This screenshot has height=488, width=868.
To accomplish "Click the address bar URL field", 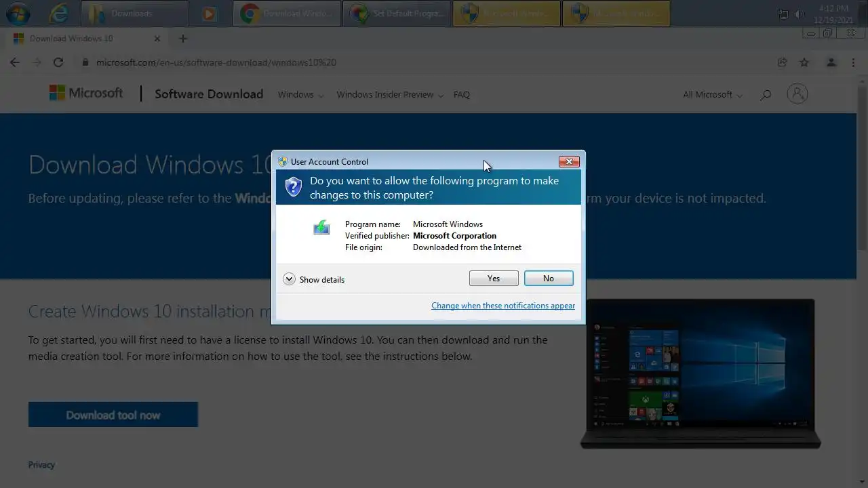I will pyautogui.click(x=427, y=62).
